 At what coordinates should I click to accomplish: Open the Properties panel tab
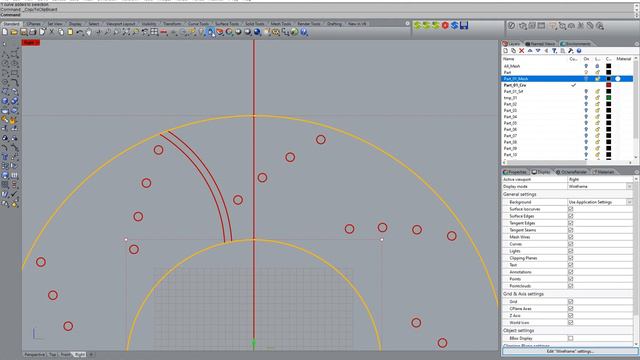515,172
